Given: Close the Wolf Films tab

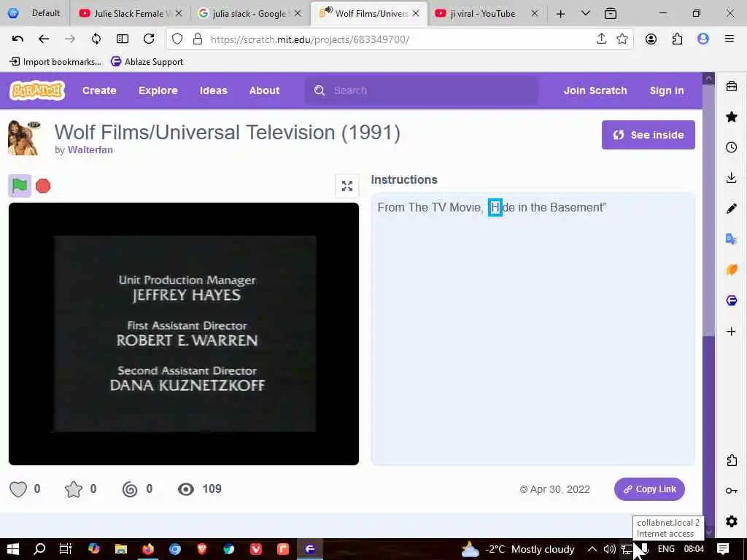Looking at the screenshot, I should point(416,13).
